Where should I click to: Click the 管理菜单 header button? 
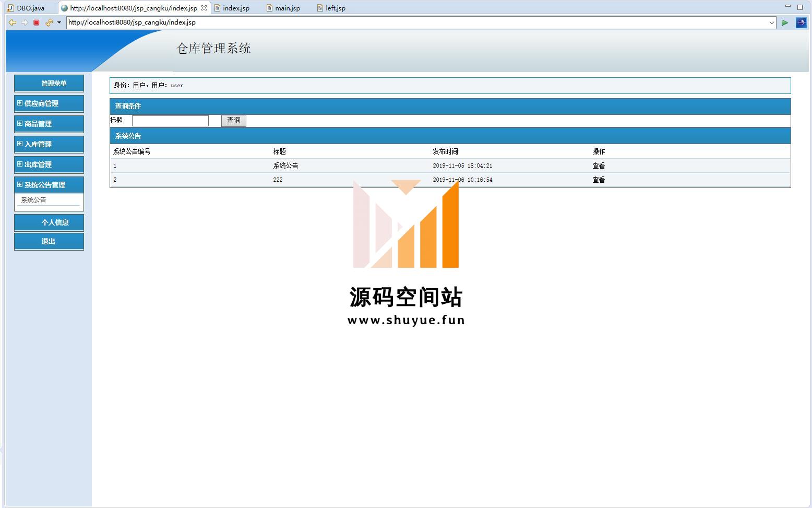tap(49, 84)
